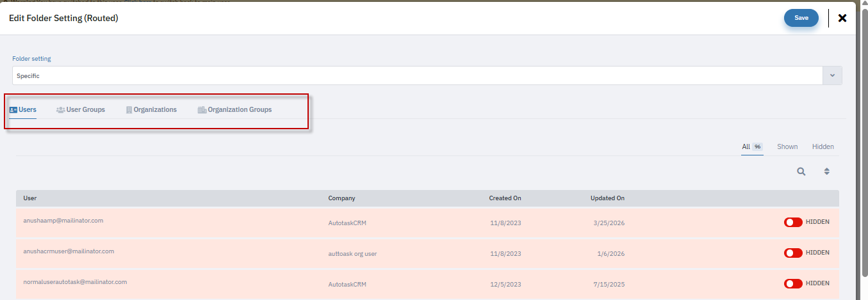Toggle visibility for anushacrmuser@mailinator.com

793,253
